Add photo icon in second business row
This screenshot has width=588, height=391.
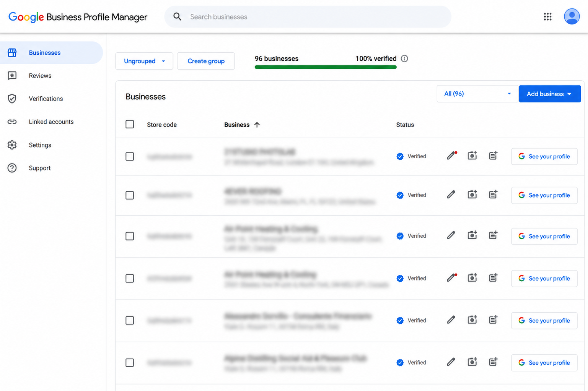point(472,195)
